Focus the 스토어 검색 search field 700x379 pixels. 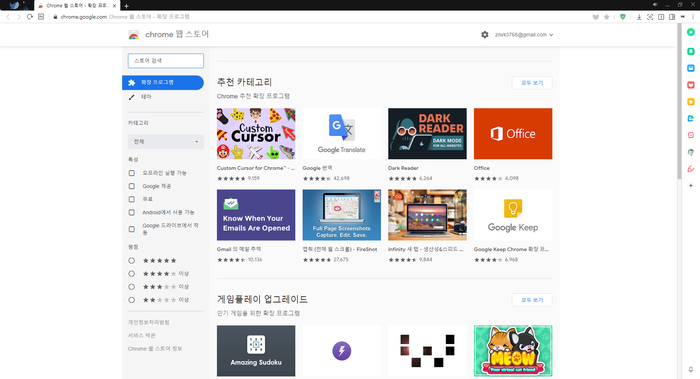point(166,61)
